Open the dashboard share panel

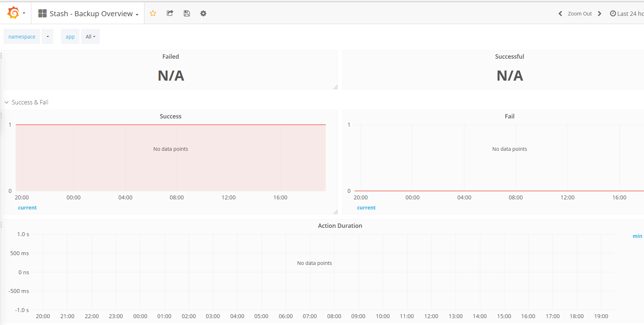pos(170,13)
